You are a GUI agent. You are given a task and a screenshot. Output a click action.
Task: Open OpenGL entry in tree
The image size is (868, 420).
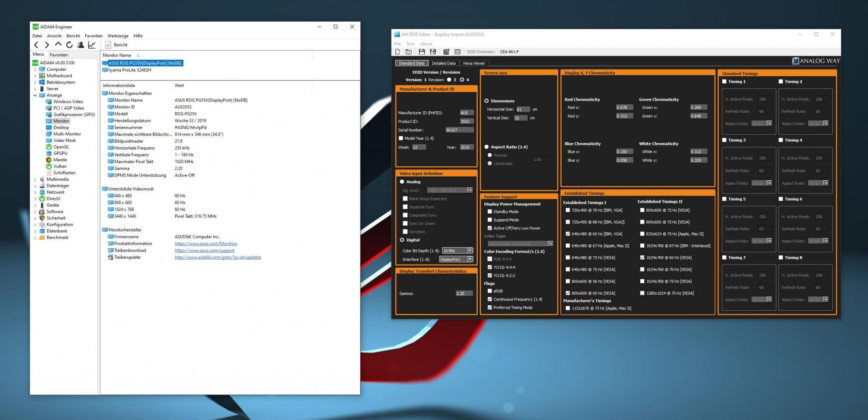61,147
